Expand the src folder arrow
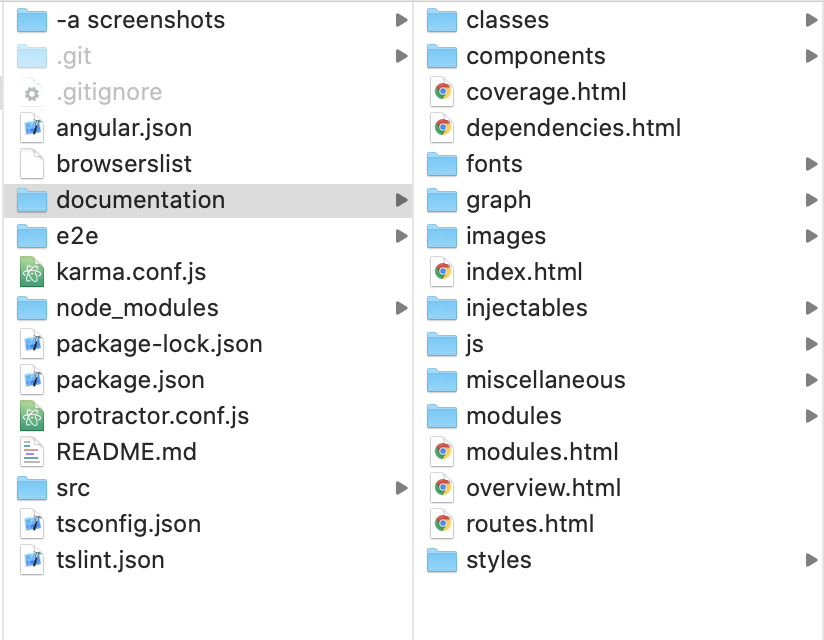Viewport: 824px width, 640px height. pos(401,488)
